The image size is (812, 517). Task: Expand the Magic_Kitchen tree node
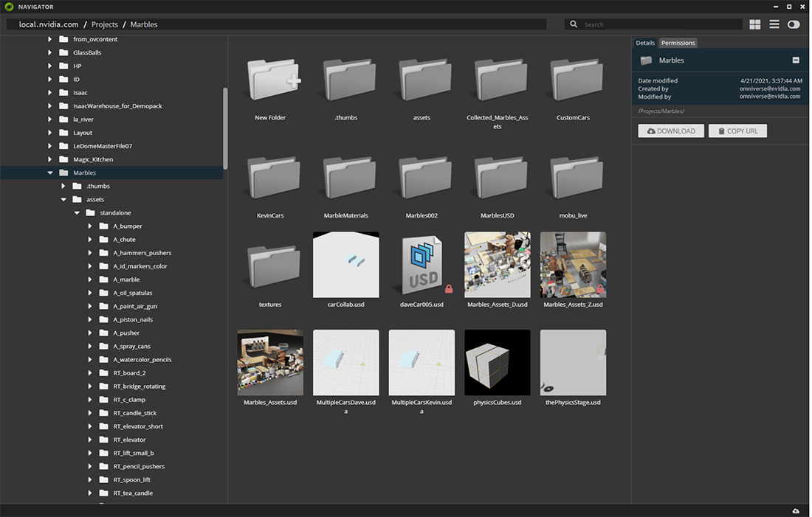[x=49, y=159]
